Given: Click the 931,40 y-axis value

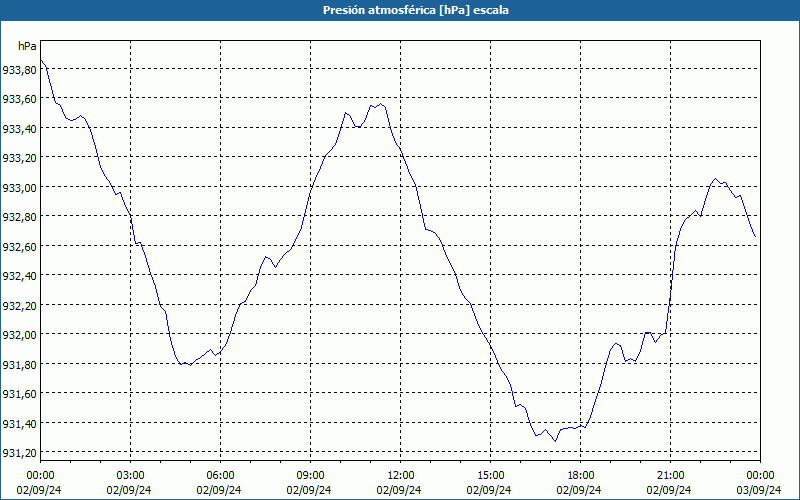Looking at the screenshot, I should (19, 423).
